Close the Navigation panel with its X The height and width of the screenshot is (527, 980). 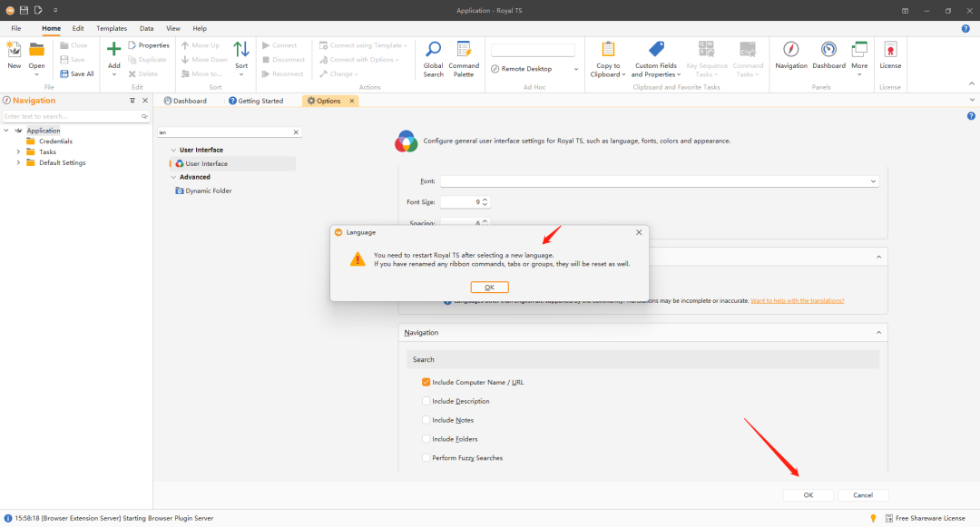click(145, 101)
